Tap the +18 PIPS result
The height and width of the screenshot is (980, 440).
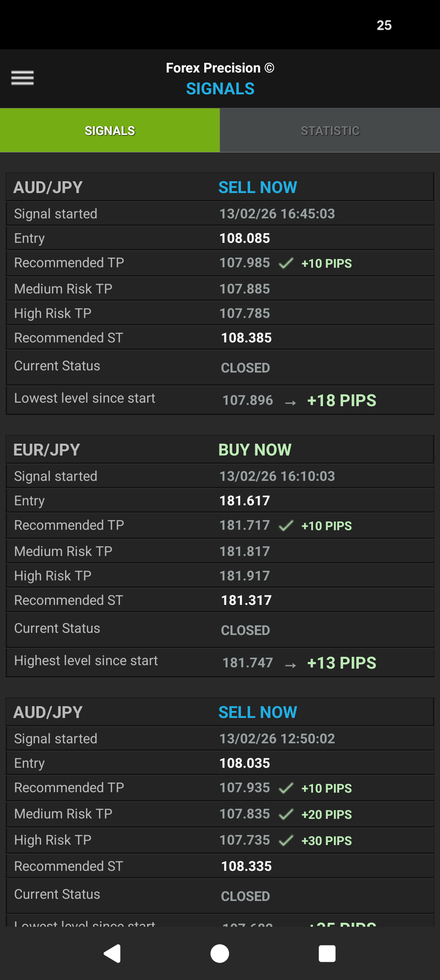pyautogui.click(x=342, y=400)
